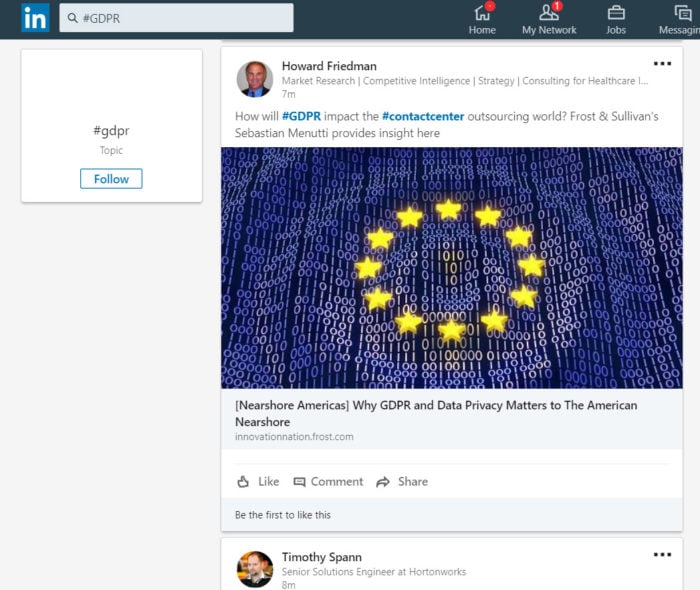
Task: Go to the Home label
Action: [482, 30]
